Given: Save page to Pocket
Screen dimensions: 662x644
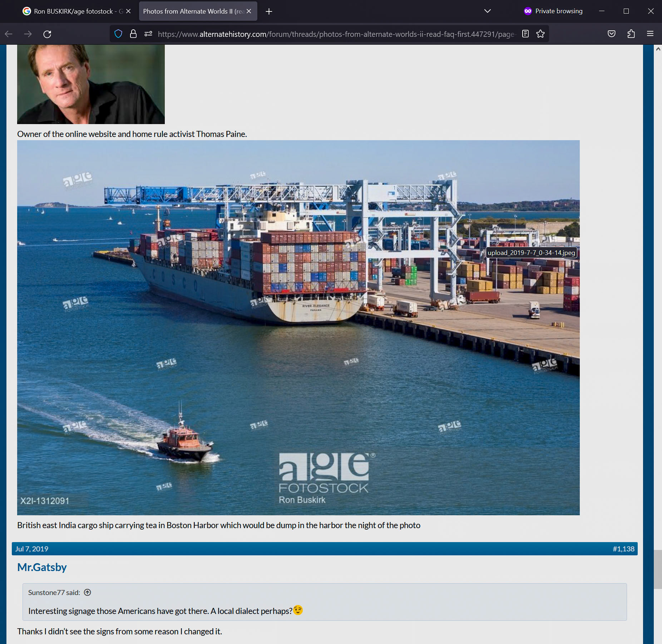Looking at the screenshot, I should pyautogui.click(x=612, y=34).
